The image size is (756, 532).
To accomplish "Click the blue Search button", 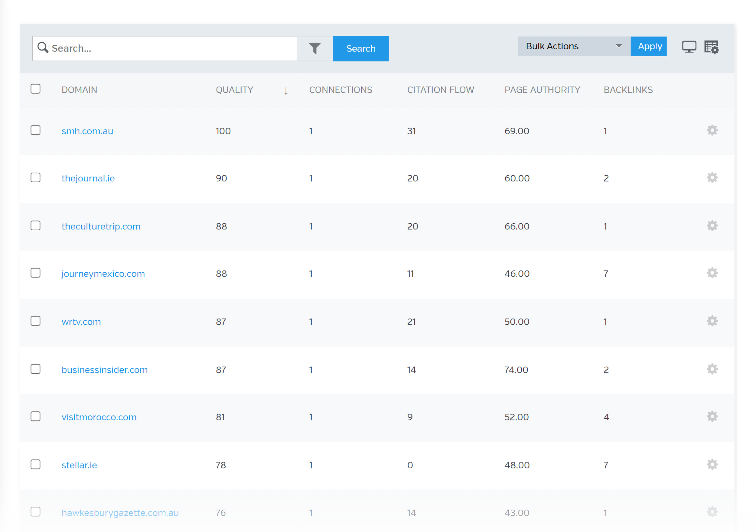I will 361,48.
